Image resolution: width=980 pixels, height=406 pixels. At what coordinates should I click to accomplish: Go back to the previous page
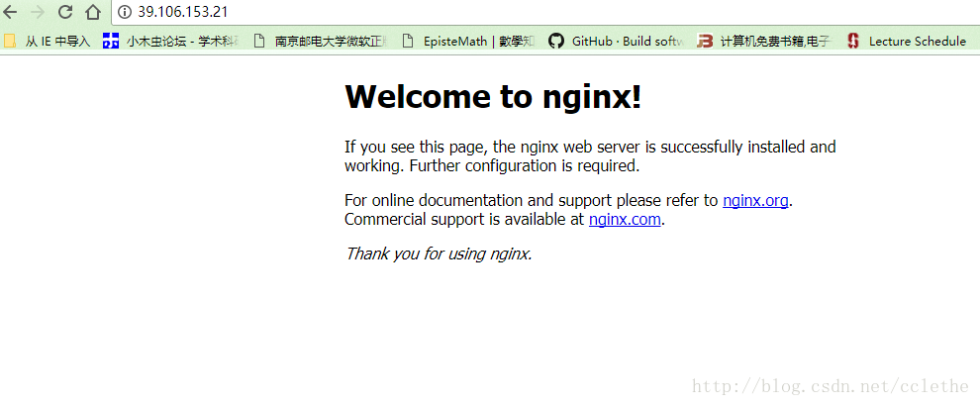coord(10,11)
